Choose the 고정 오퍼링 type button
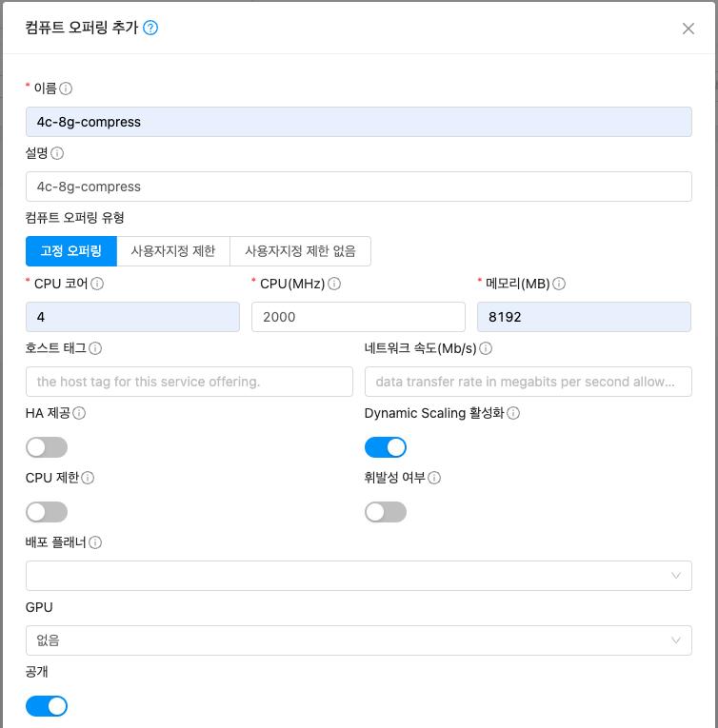718x728 pixels. [71, 251]
